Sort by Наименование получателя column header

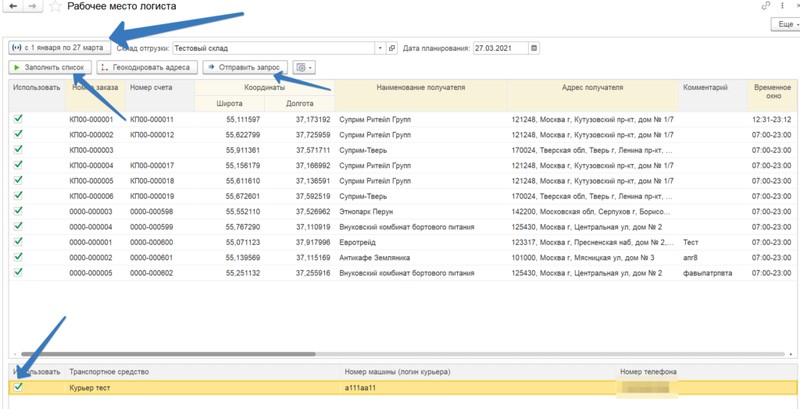[420, 88]
